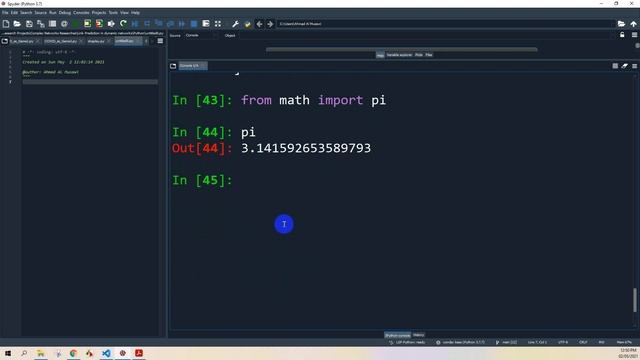The image size is (640, 360).
Task: Clear the console with the eraser icon
Action: (x=624, y=66)
